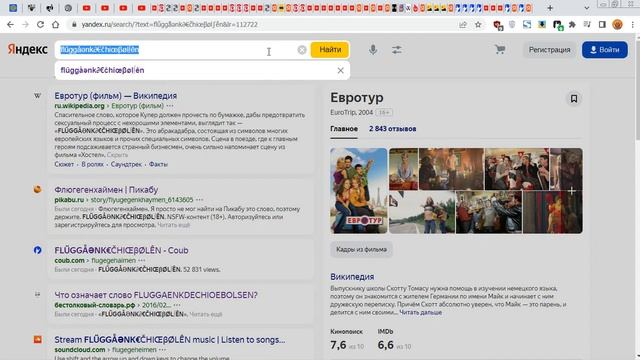The width and height of the screenshot is (640, 360).
Task: Click the browser forward arrow
Action: click(25, 24)
